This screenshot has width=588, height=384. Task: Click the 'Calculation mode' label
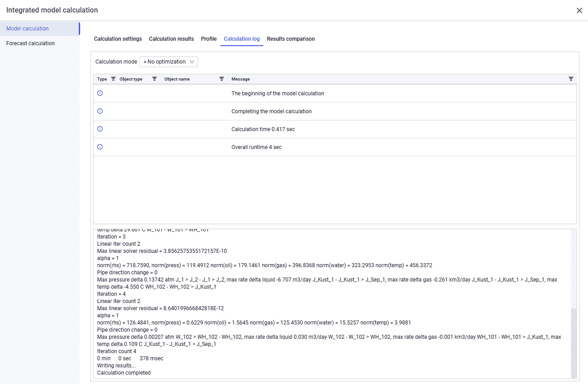(x=116, y=62)
